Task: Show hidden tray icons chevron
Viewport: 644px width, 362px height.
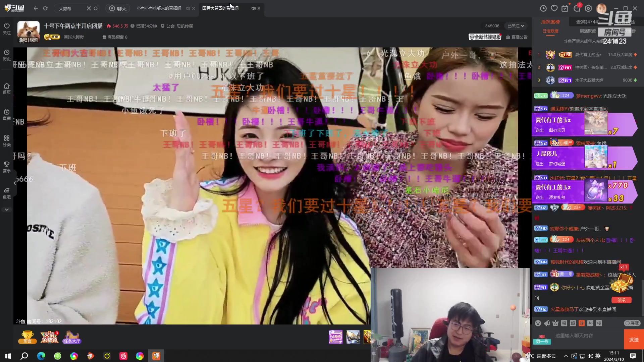Action: [x=566, y=356]
